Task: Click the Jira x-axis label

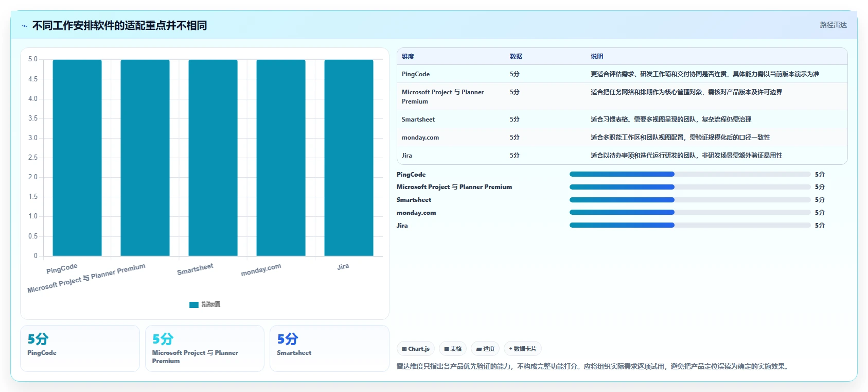Action: tap(343, 266)
